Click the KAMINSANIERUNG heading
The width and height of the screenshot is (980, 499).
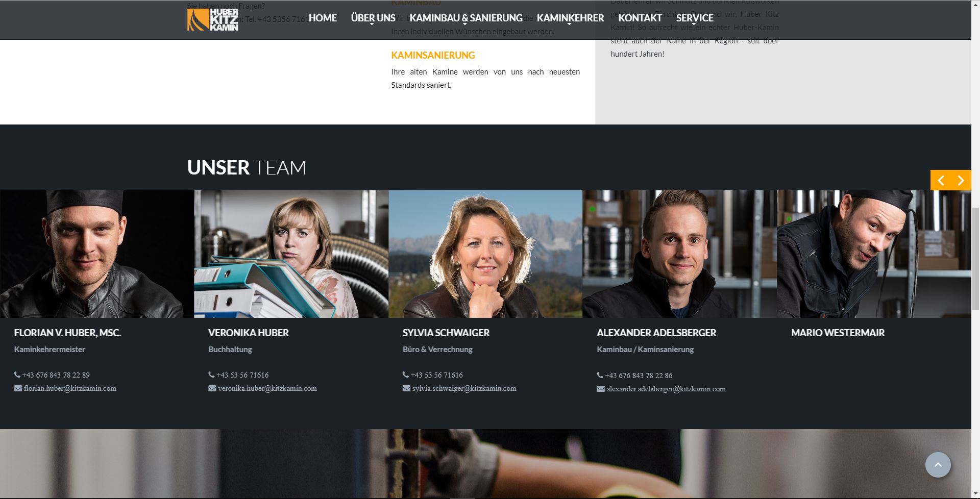tap(433, 55)
